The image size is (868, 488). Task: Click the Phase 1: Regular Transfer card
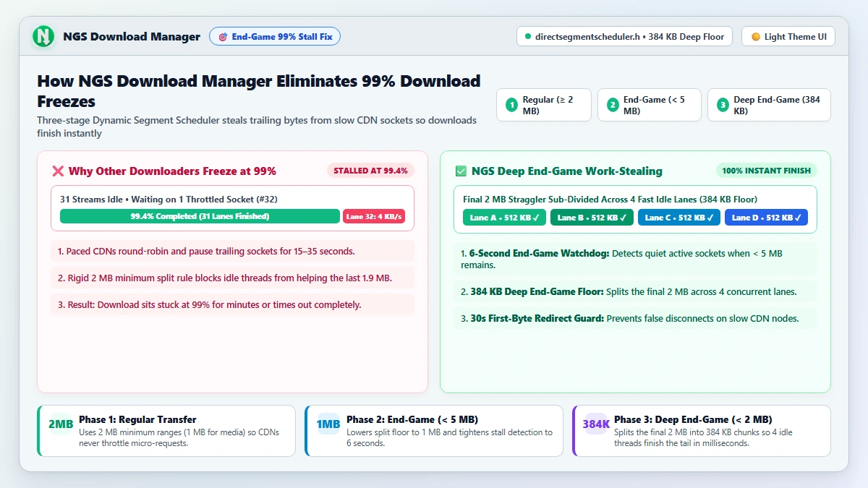(x=166, y=431)
